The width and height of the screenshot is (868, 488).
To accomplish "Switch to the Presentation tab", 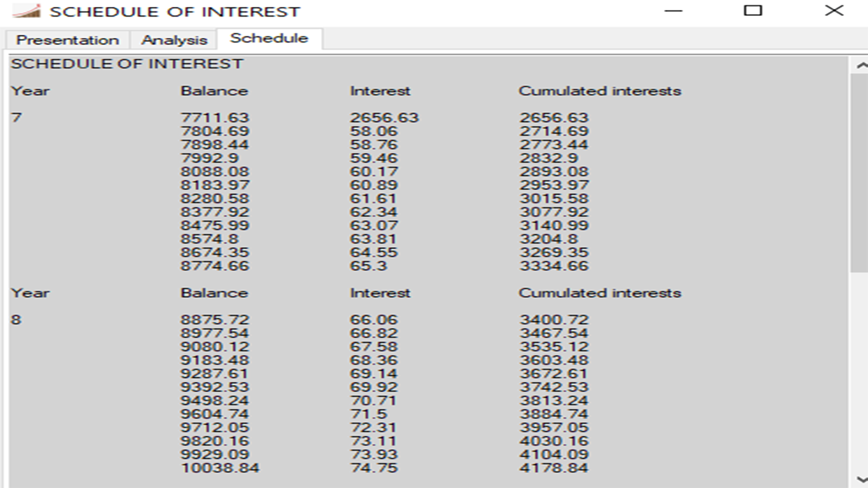I will point(67,40).
